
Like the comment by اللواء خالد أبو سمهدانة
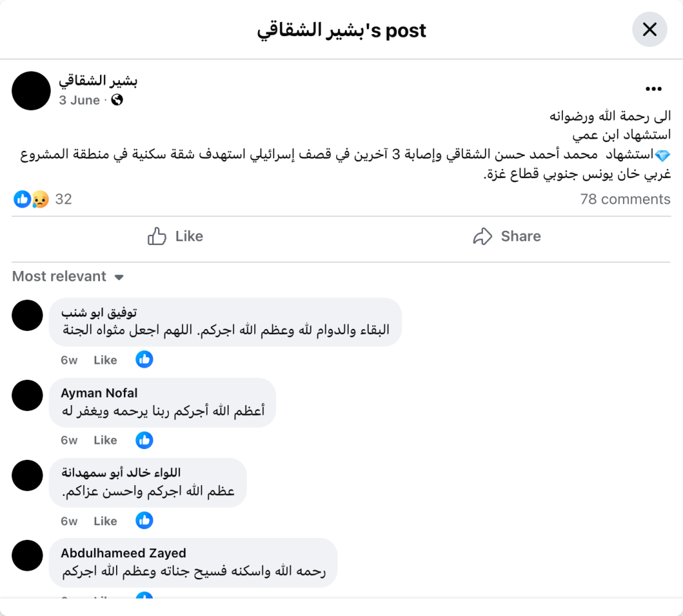[105, 521]
